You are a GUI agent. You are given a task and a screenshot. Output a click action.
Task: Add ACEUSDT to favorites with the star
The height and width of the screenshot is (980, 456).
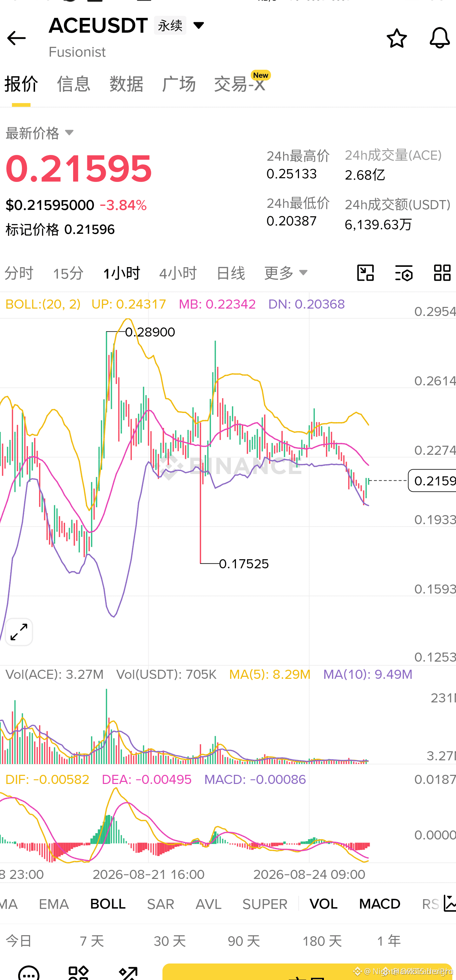coord(397,38)
